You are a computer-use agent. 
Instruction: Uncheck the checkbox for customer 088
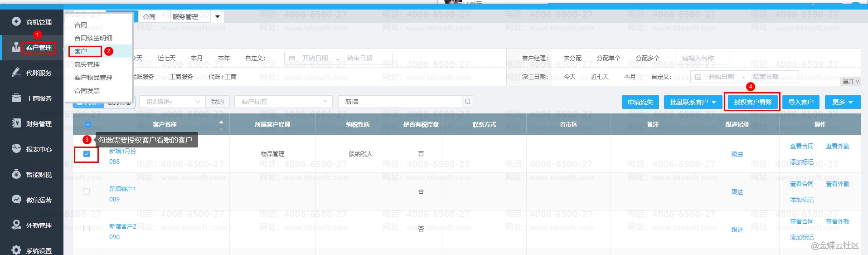(87, 154)
